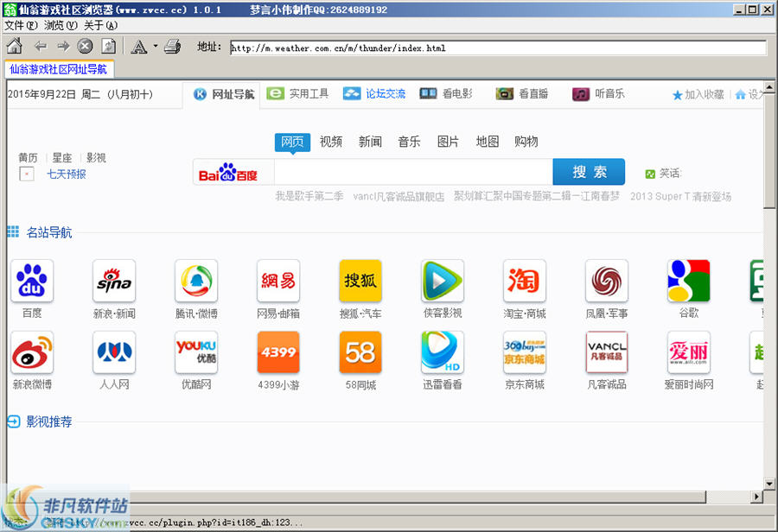778x532 pixels.
Task: Open the 迅雷看看 icon
Action: point(443,352)
